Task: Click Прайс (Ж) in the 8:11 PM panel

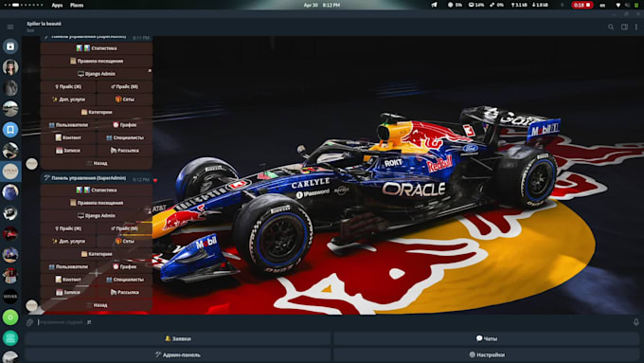Action: click(x=68, y=86)
